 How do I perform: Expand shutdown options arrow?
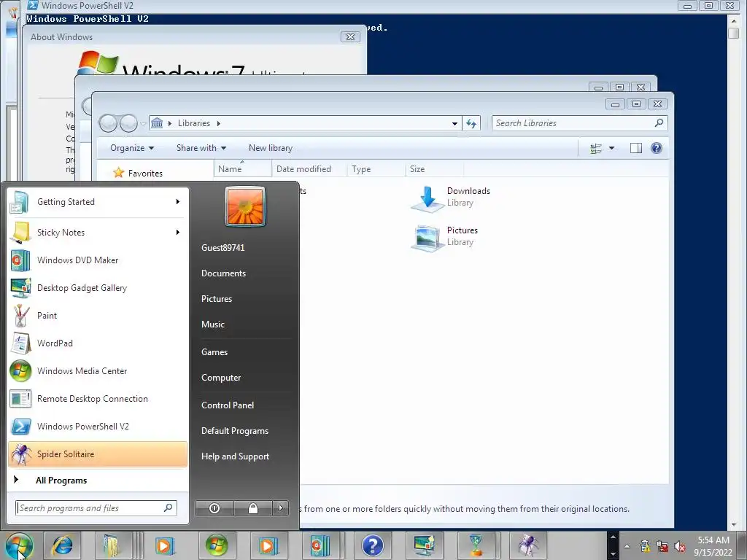(x=281, y=508)
